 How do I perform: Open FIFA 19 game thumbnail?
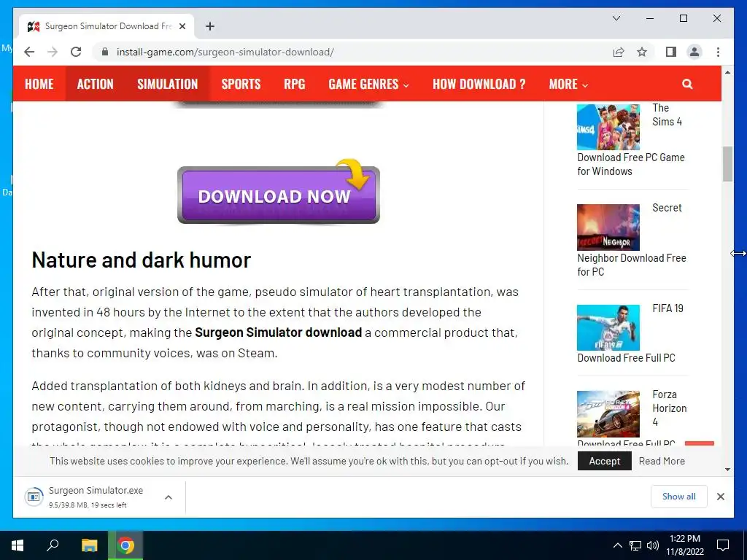point(608,327)
